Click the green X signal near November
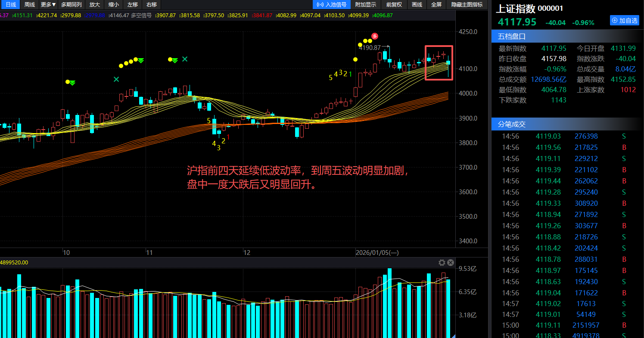The width and height of the screenshot is (644, 338). pyautogui.click(x=185, y=59)
